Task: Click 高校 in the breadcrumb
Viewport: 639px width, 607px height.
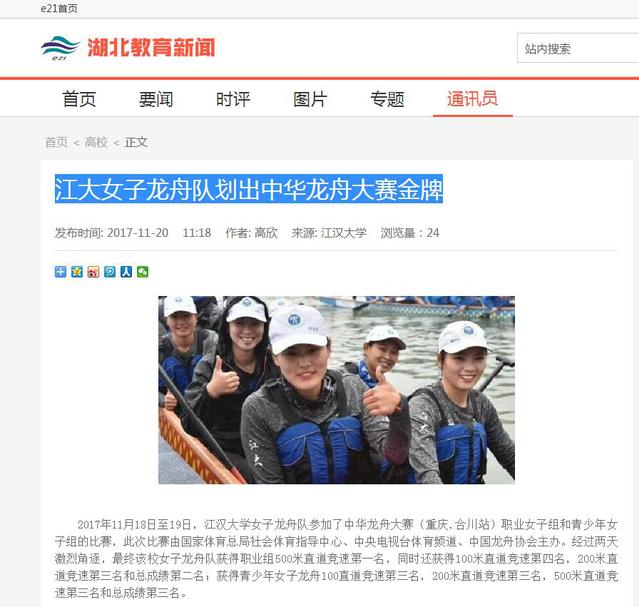Action: point(96,142)
